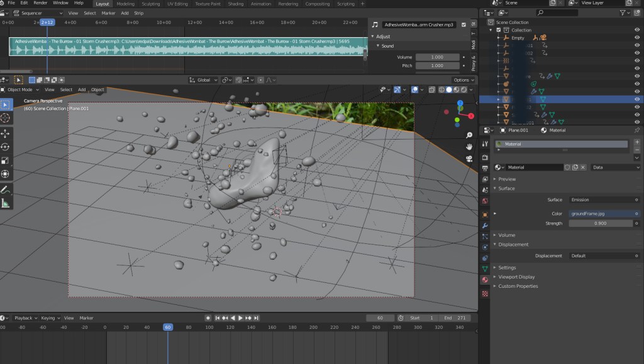Select the 3D Cursor tool

tap(6, 118)
